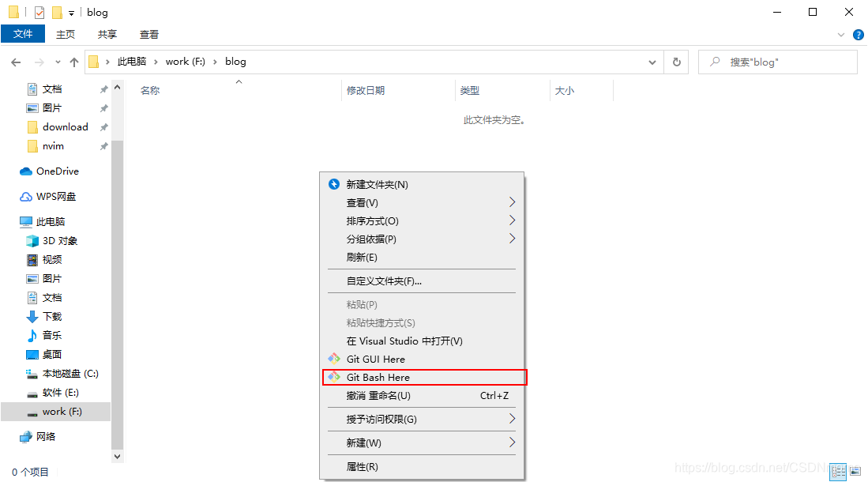
Task: Expand the ribbon with the chevron
Action: point(841,35)
